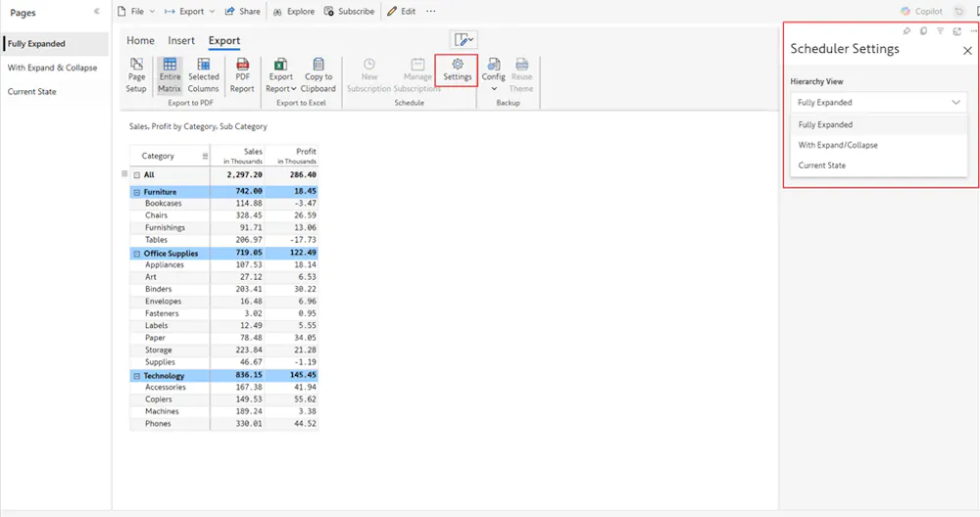Open the Hierarchy View dropdown

(x=878, y=103)
